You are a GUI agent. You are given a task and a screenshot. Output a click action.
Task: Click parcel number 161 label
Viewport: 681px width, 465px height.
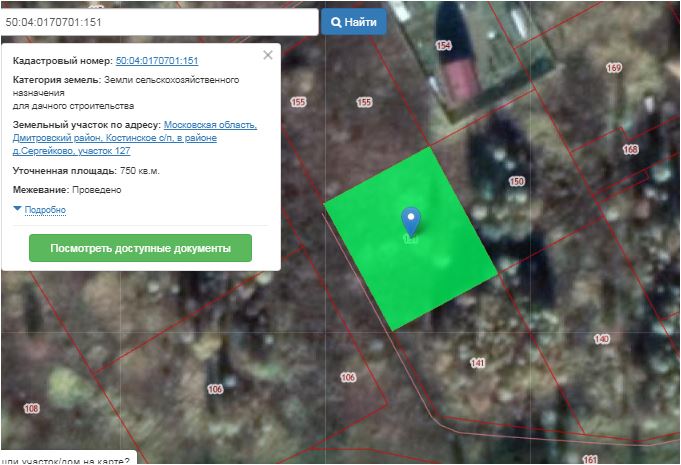point(589,459)
